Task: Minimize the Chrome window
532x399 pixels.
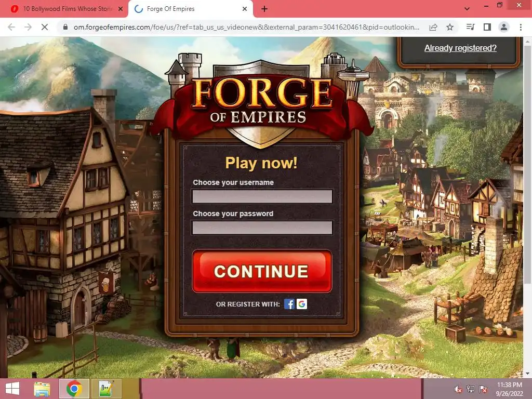Action: (486, 5)
